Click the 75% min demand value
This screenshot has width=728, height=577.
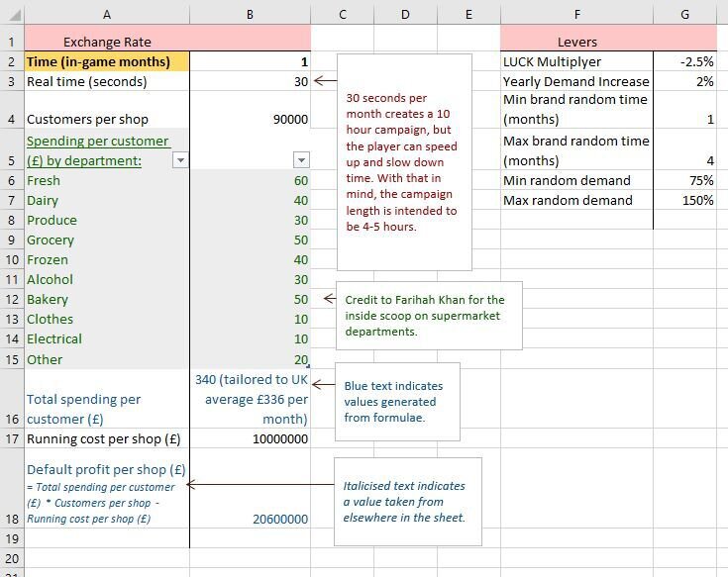coord(684,180)
